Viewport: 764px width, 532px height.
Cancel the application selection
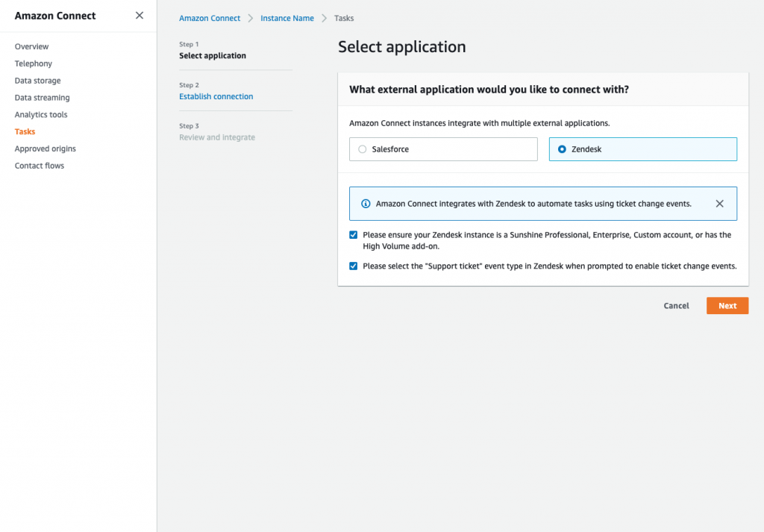(676, 305)
